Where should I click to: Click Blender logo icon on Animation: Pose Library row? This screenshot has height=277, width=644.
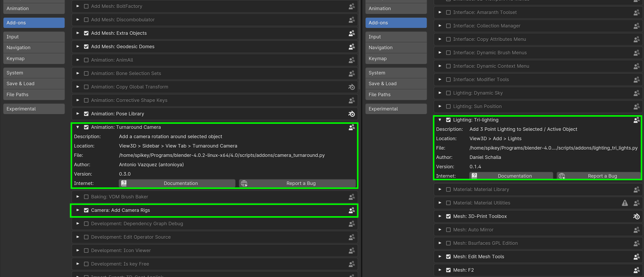tap(352, 114)
